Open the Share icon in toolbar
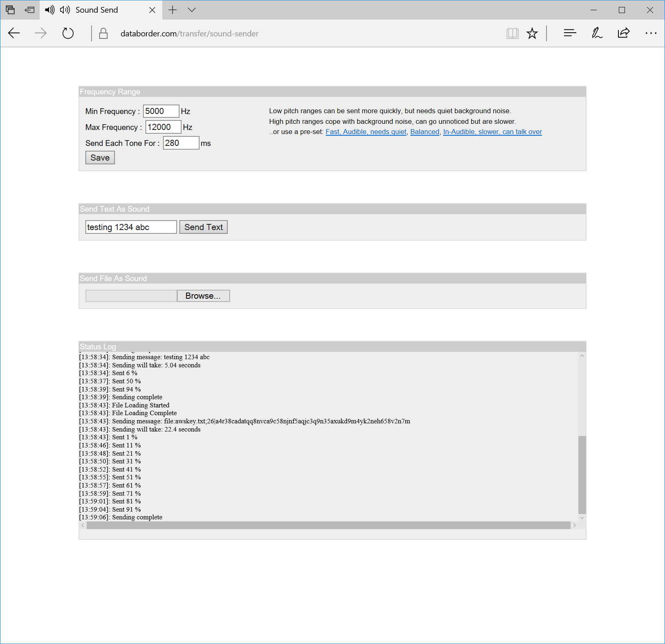The height and width of the screenshot is (644, 665). click(x=623, y=34)
